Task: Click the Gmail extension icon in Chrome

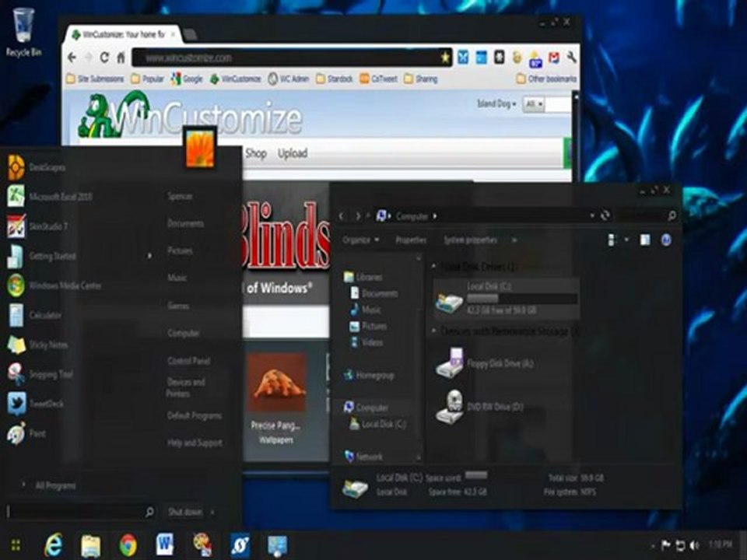Action: (553, 58)
